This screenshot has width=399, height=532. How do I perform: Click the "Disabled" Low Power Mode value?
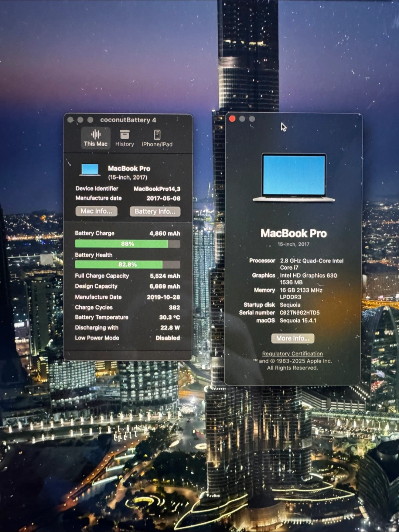[x=168, y=338]
